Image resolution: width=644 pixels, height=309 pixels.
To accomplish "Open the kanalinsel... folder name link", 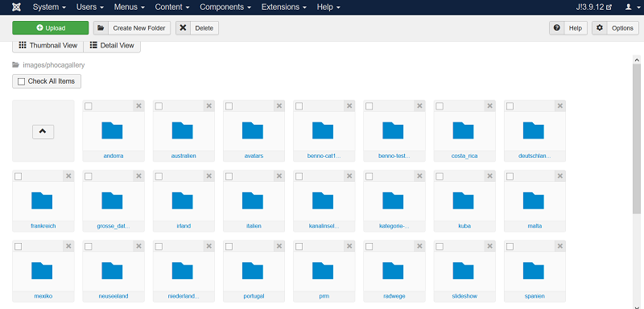I will (x=324, y=226).
